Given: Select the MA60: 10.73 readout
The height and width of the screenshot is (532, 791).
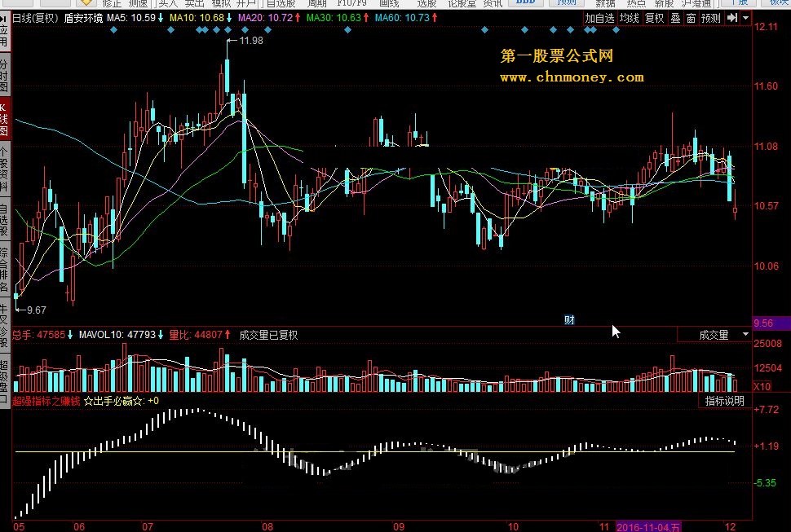Looking at the screenshot, I should [x=406, y=18].
